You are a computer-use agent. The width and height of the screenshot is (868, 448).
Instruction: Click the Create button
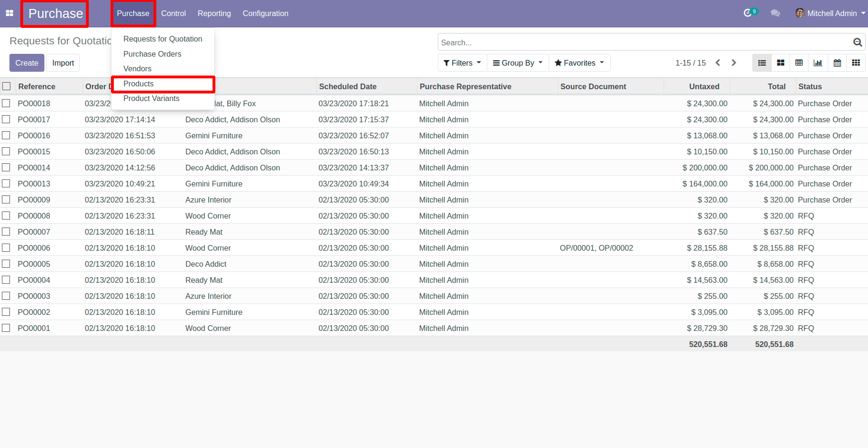[27, 63]
